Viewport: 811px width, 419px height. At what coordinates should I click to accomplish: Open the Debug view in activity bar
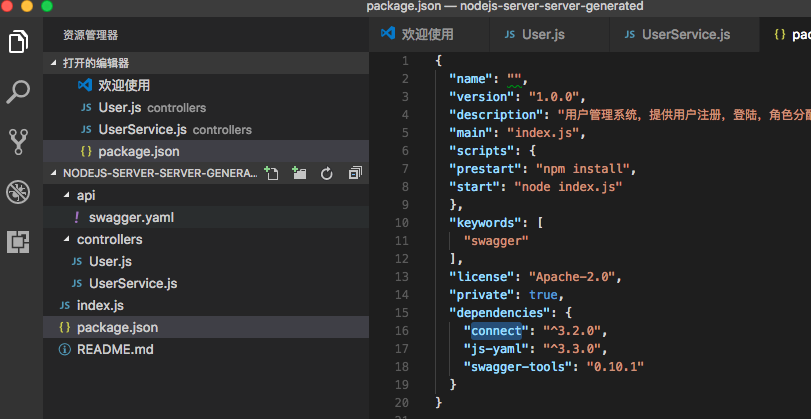19,191
